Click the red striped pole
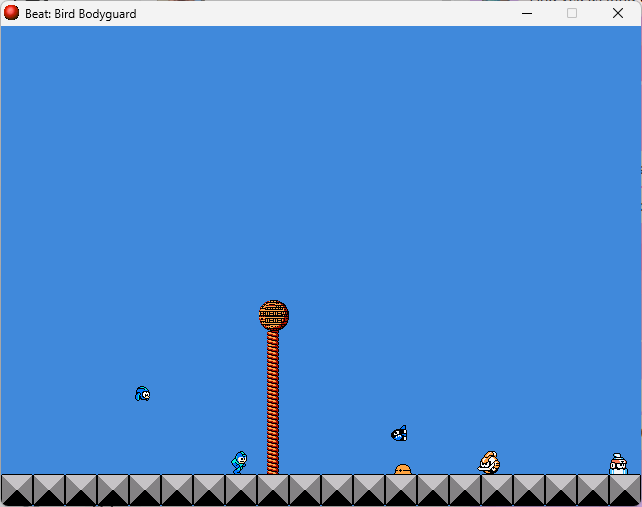642x507 pixels. (x=273, y=402)
